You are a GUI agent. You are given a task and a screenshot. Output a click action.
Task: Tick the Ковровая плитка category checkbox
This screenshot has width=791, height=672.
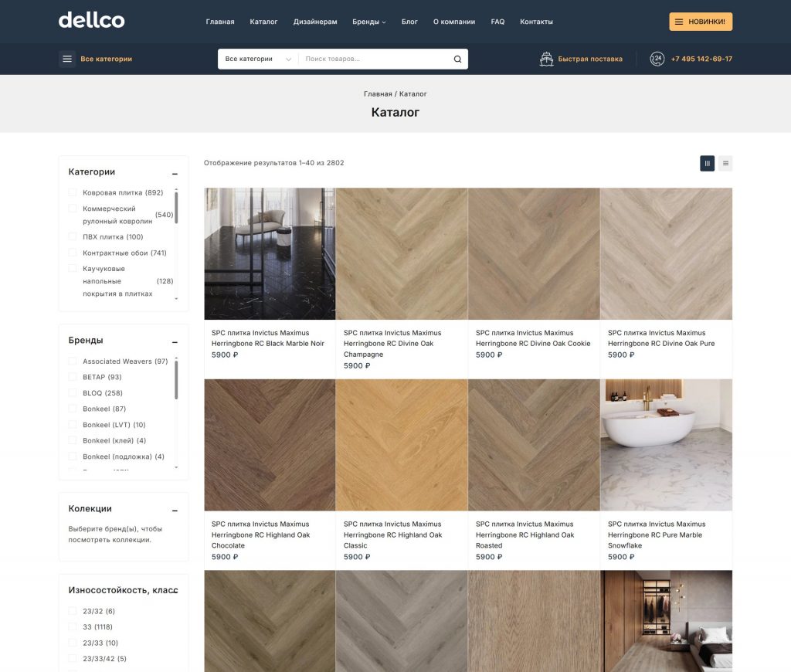[x=73, y=192]
